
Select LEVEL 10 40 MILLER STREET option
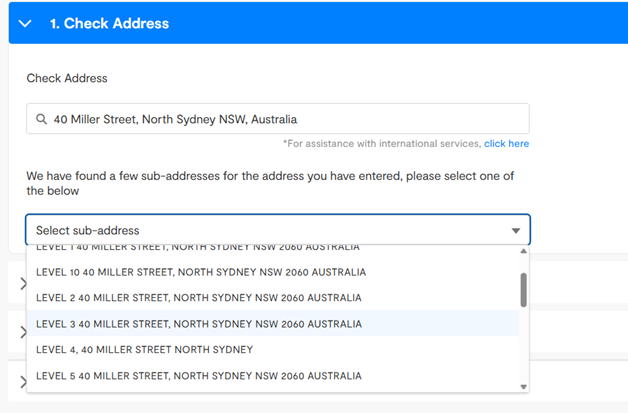pyautogui.click(x=273, y=272)
